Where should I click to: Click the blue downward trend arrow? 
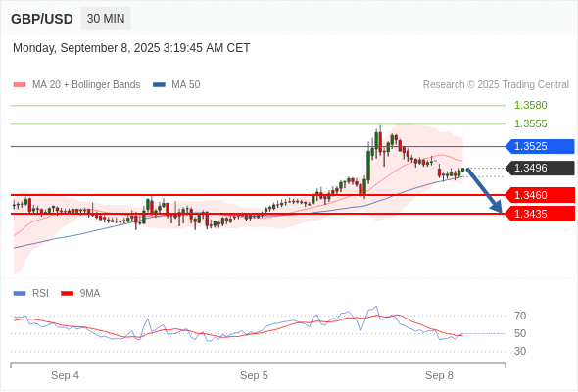[x=484, y=190]
